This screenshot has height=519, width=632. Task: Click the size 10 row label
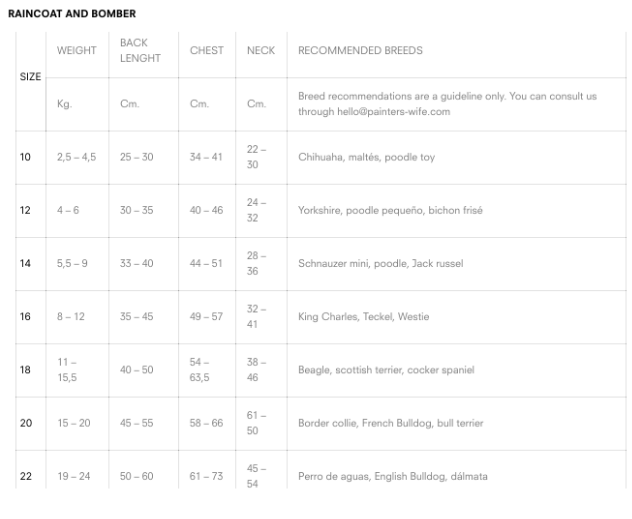pyautogui.click(x=25, y=157)
